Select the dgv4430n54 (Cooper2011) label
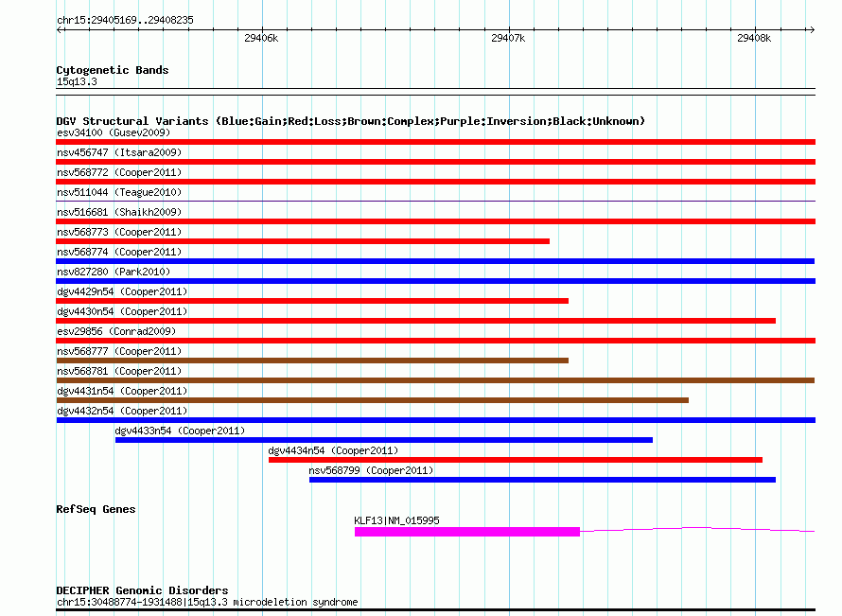Screen dimensions: 842x616 (122, 311)
